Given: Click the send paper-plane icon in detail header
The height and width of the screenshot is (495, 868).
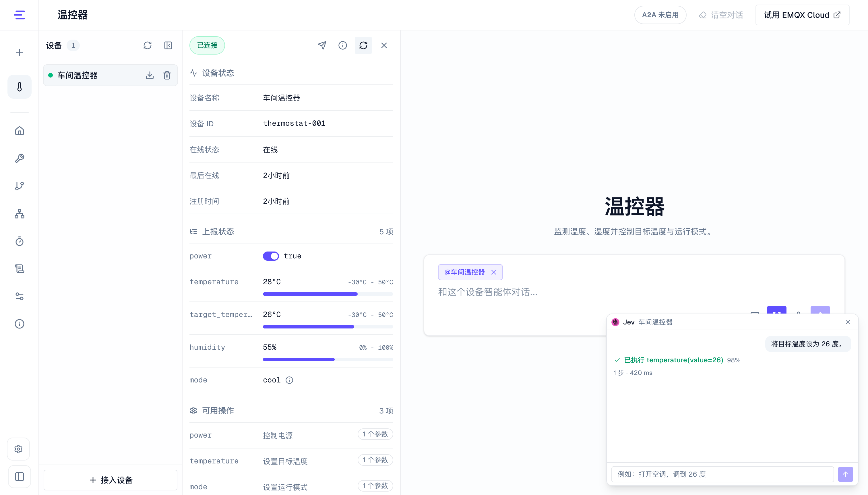Looking at the screenshot, I should coord(322,45).
